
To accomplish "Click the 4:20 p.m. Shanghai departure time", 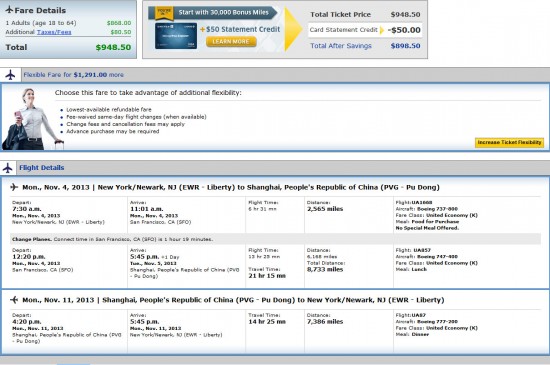I will click(x=27, y=322).
